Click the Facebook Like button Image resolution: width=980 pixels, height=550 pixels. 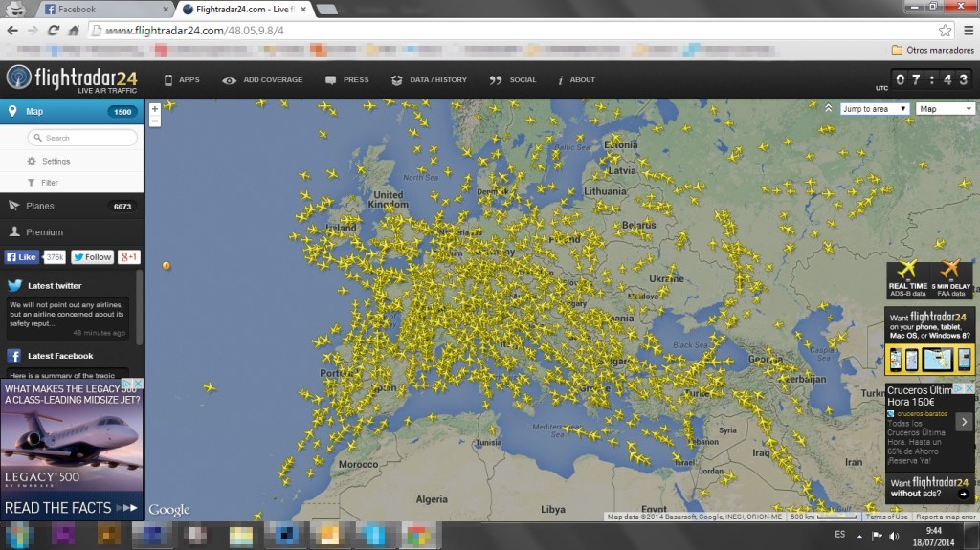(22, 257)
